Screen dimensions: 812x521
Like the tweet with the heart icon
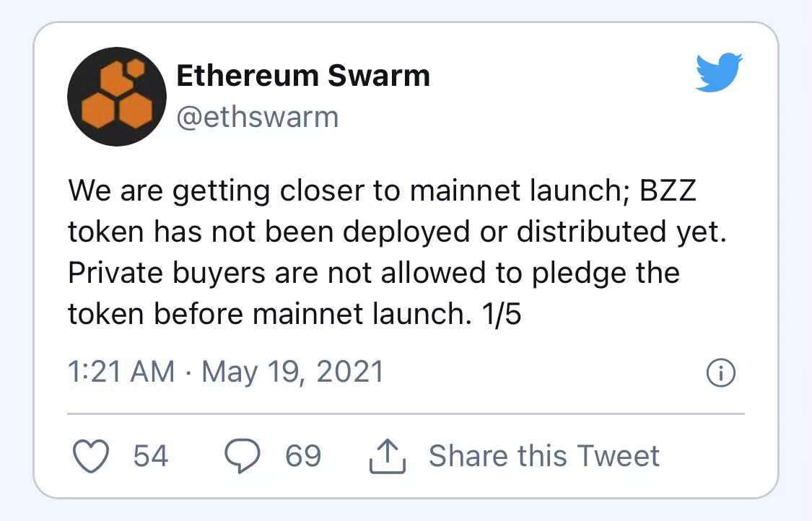click(91, 456)
